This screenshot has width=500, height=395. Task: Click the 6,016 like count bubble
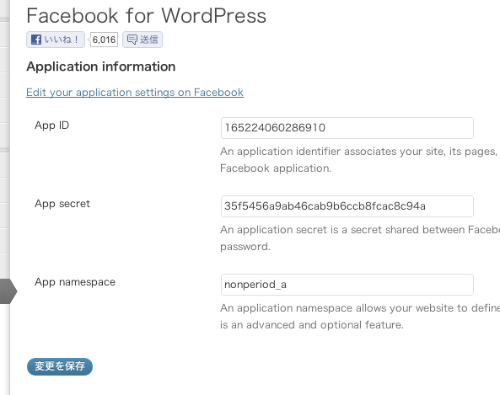point(104,40)
